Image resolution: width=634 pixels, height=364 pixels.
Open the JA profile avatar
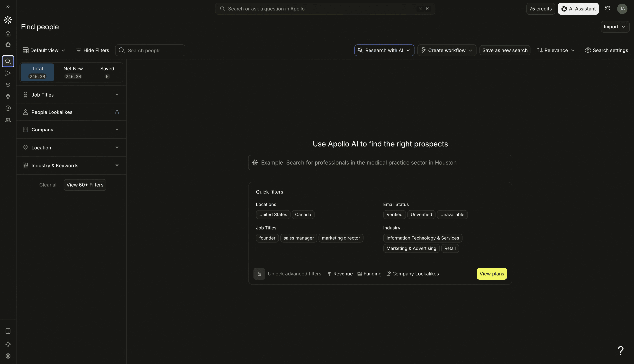tap(622, 9)
